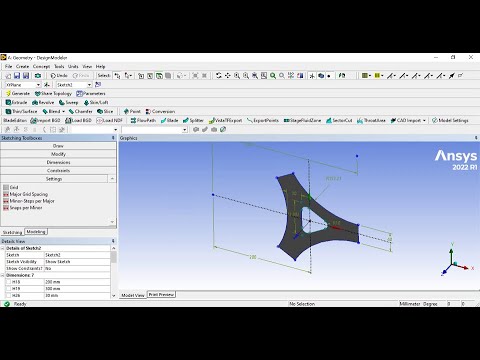Open the CAD Import dropdown arrow
This screenshot has width=480, height=360.
424,120
